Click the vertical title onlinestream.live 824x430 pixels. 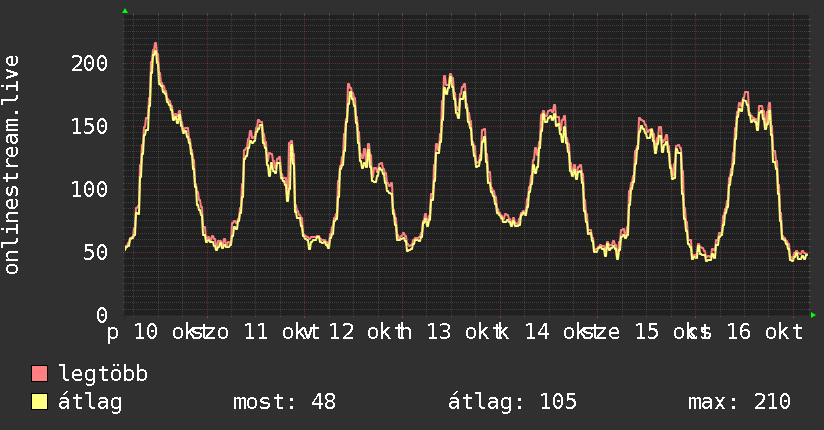point(12,165)
